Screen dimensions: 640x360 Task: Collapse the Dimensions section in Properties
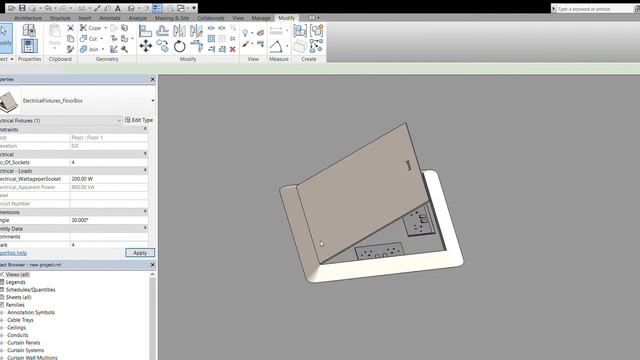coord(145,212)
